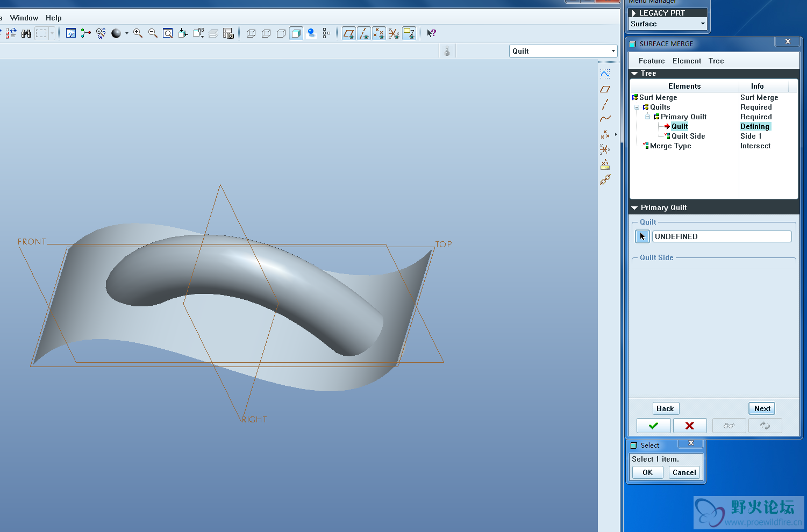Toggle coordinate systems display
The image size is (807, 532).
394,33
